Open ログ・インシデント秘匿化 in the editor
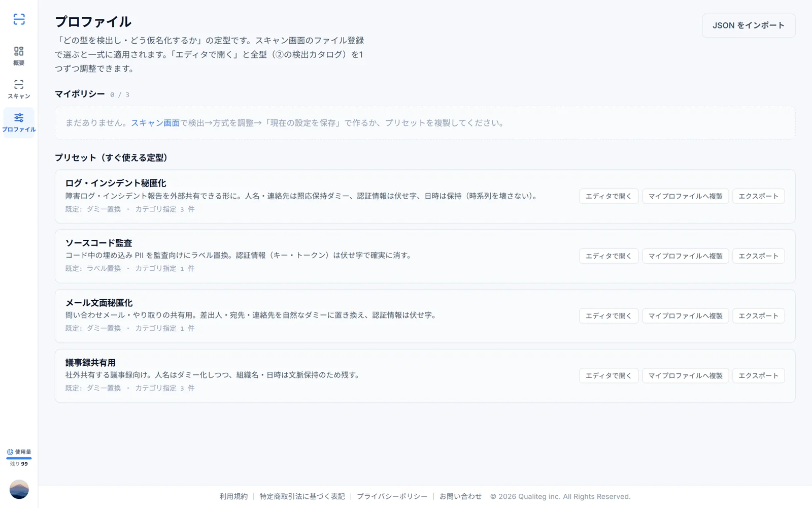Image resolution: width=812 pixels, height=508 pixels. tap(608, 196)
